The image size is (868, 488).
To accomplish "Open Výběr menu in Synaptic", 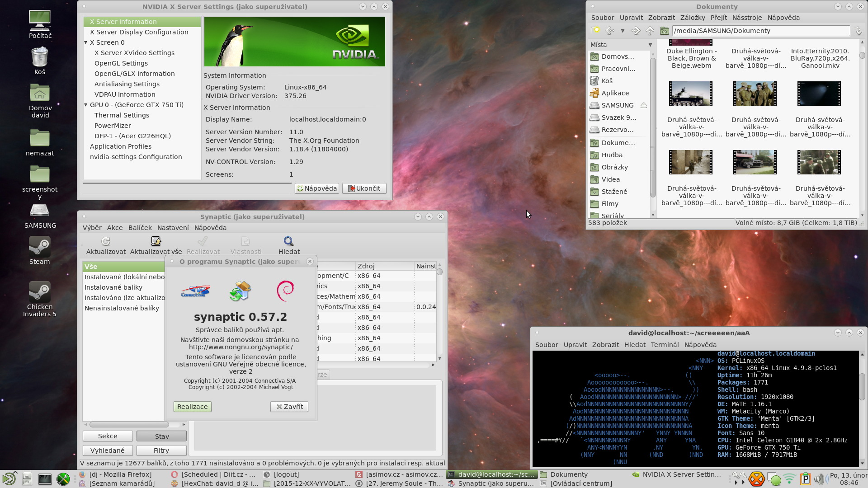I will tap(92, 228).
